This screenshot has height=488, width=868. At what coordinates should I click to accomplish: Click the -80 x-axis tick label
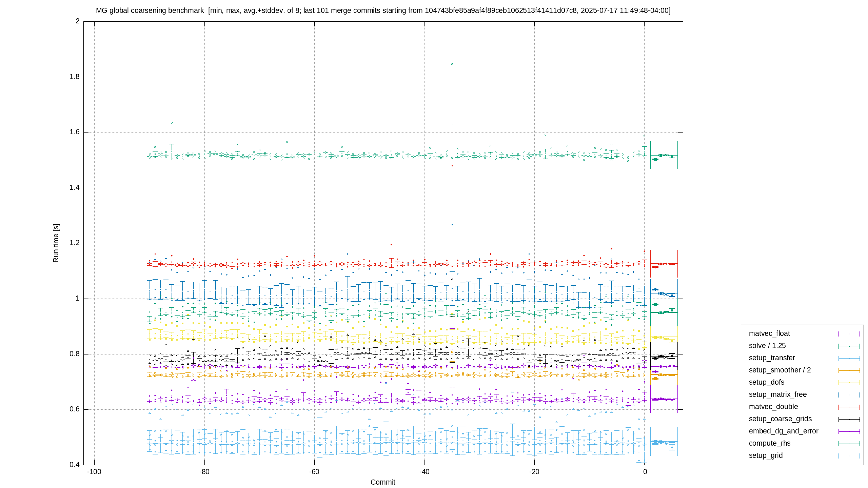204,472
